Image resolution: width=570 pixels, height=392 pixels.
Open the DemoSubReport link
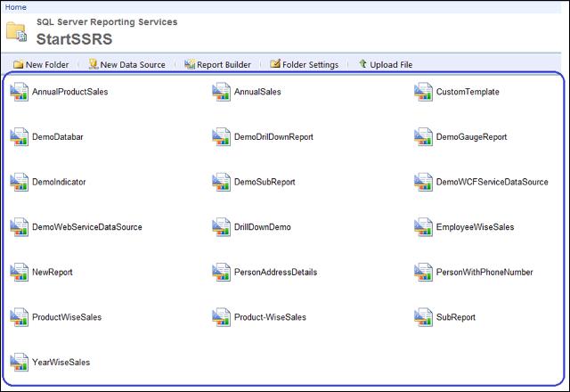coord(265,182)
